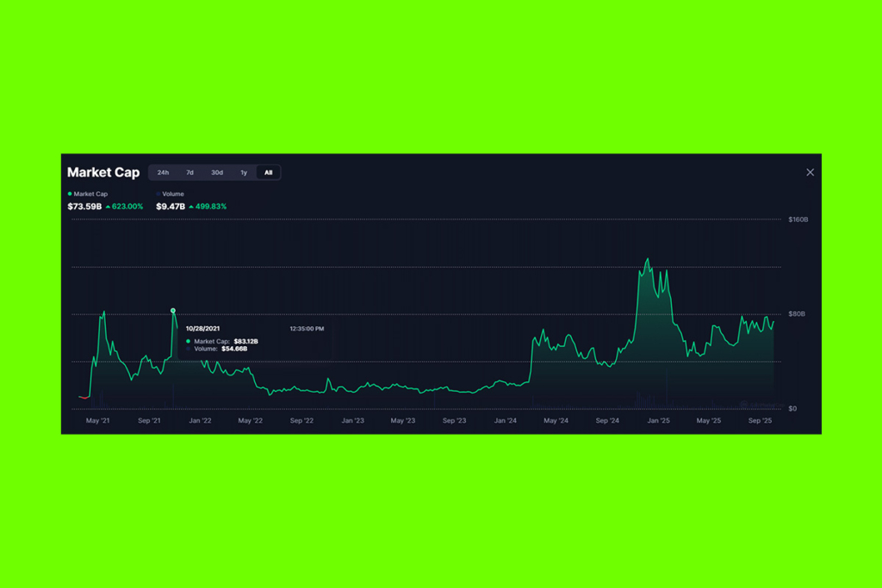Click the $73.59B market cap value
This screenshot has width=882, height=588.
(x=85, y=207)
